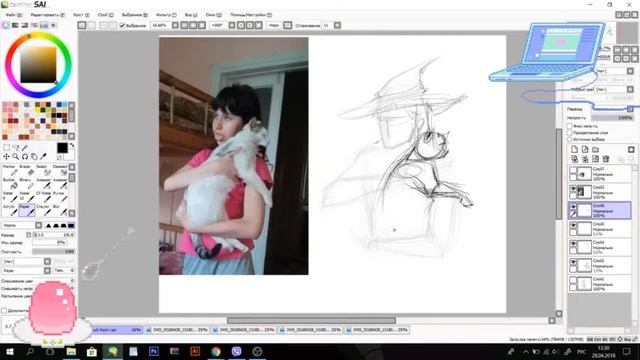
Task: Toggle visibility eye of layer Слой7
Action: click(573, 170)
